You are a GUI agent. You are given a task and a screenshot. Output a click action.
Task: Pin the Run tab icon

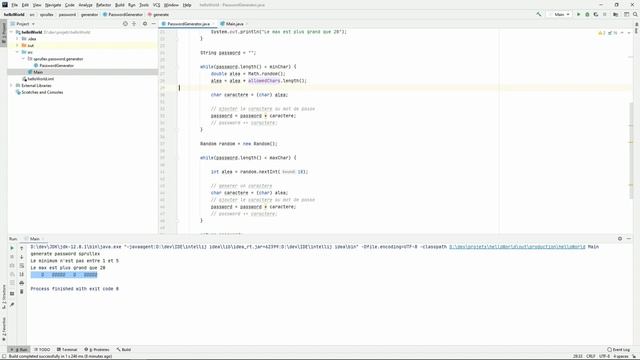click(x=12, y=304)
